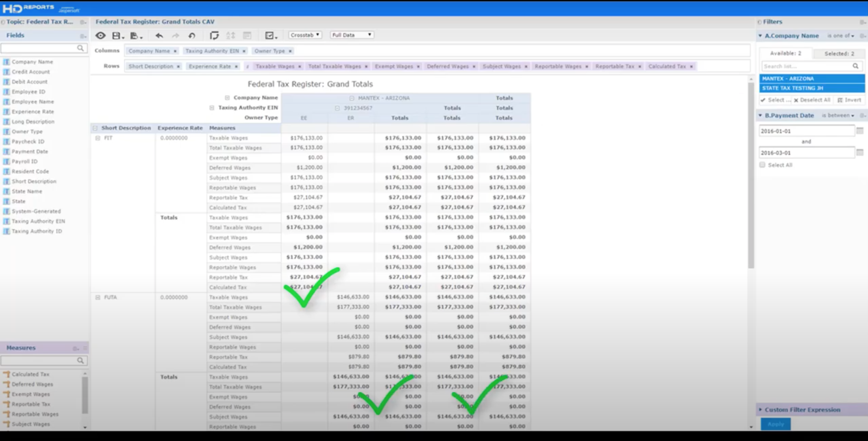This screenshot has height=441, width=868.
Task: Click the search icon in Fields panel
Action: click(80, 48)
